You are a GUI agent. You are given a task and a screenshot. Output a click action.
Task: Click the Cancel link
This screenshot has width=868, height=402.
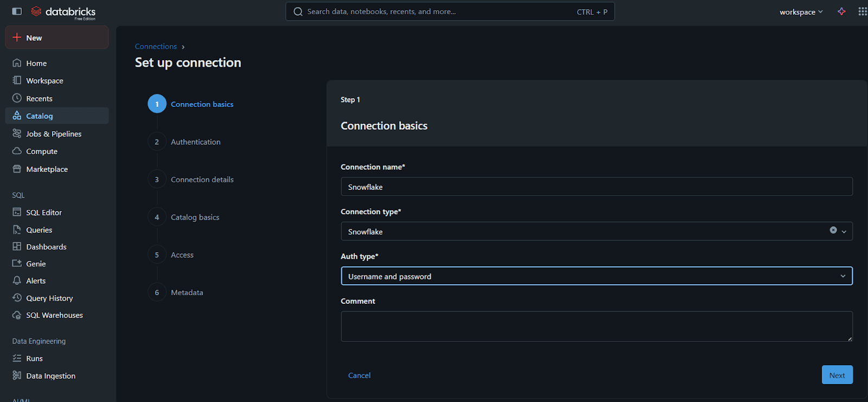point(359,375)
